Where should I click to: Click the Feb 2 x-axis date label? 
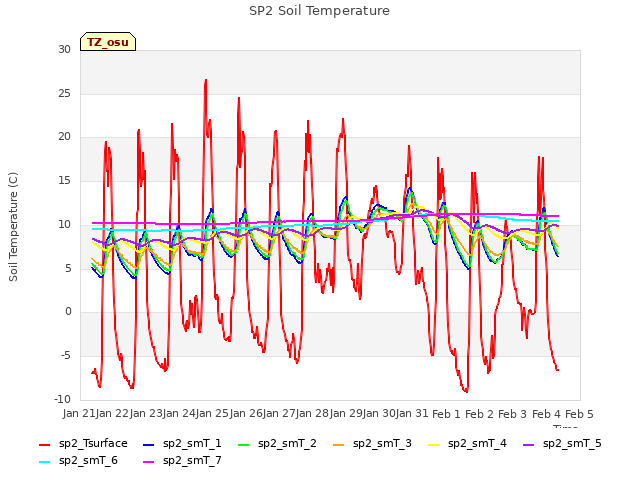click(480, 413)
